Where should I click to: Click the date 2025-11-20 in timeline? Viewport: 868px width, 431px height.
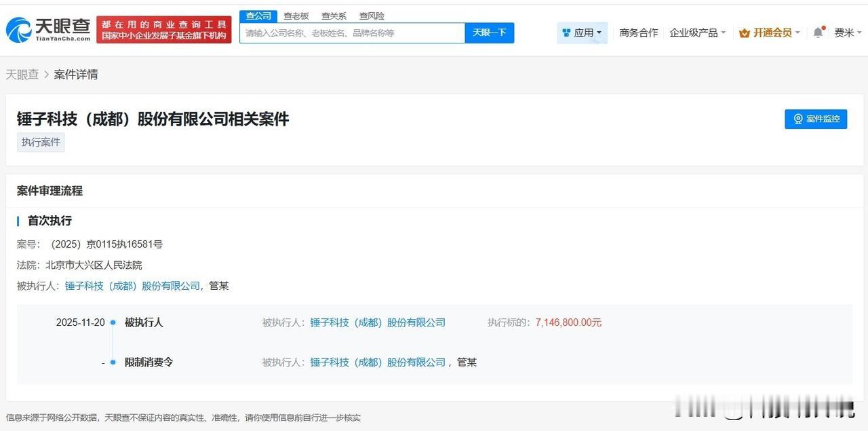[x=81, y=322]
